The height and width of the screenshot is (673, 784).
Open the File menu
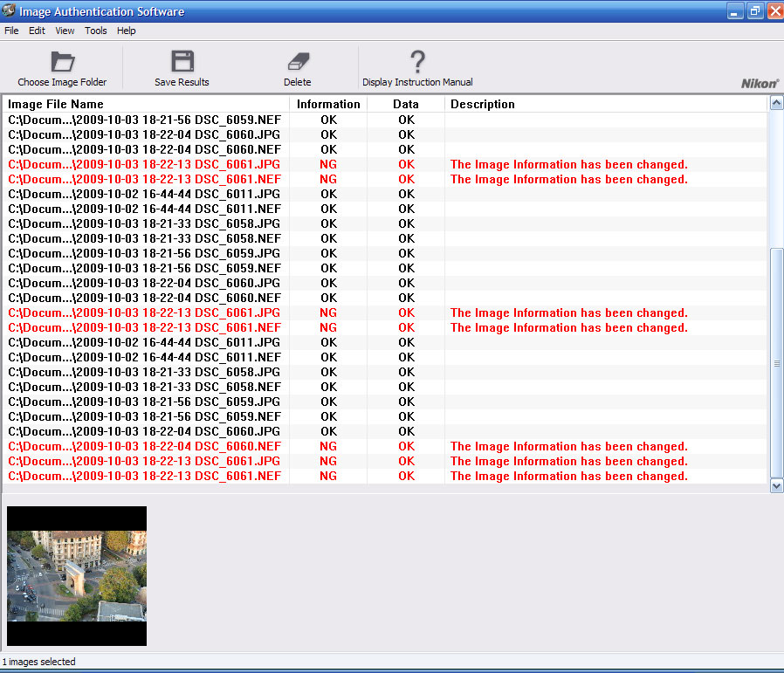(11, 31)
